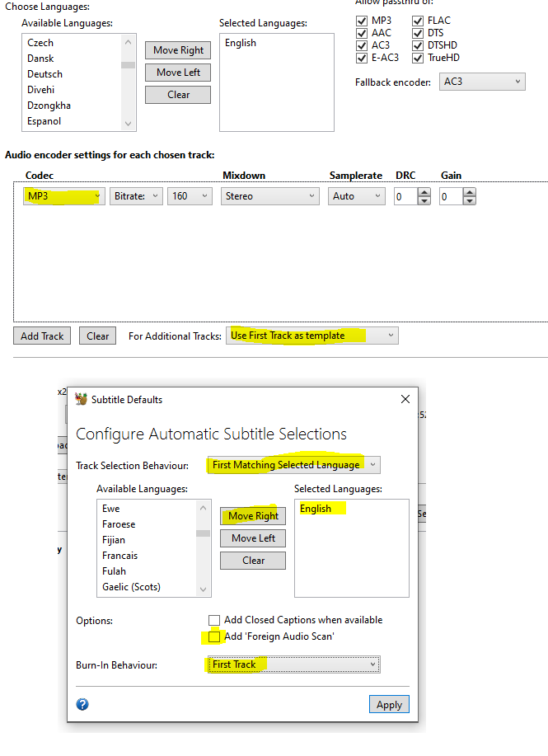Select Gaelic (Scots) in subtitle languages

(x=131, y=587)
